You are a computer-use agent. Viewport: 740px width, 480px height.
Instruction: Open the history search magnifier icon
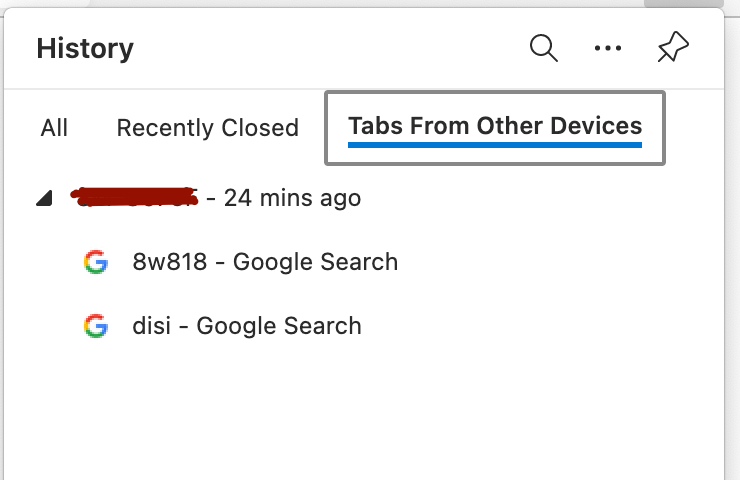(x=544, y=48)
